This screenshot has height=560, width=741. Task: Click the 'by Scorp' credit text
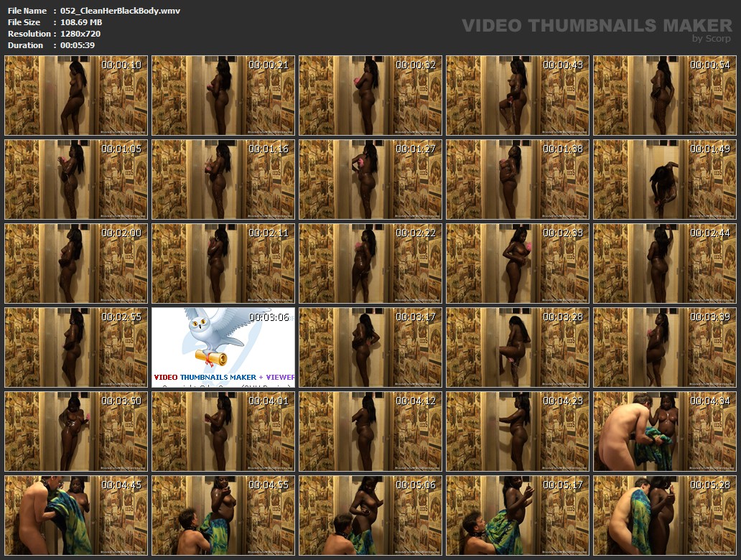coord(712,39)
